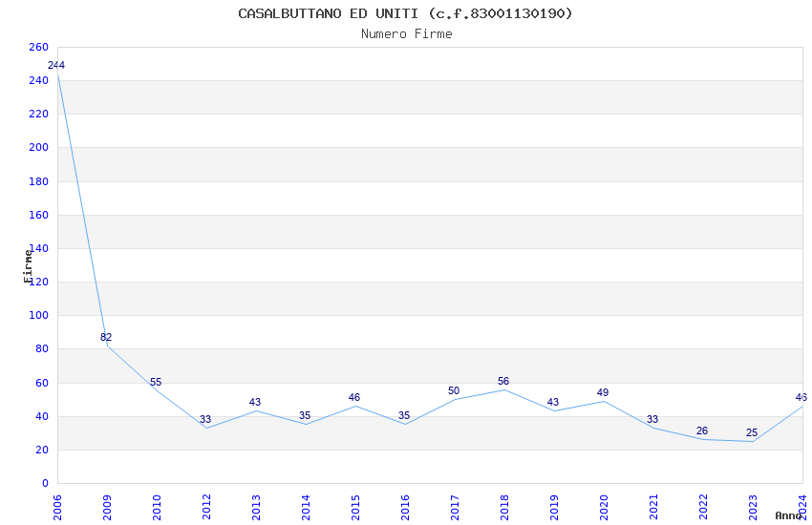Click the x-axis year label 2022

(704, 508)
